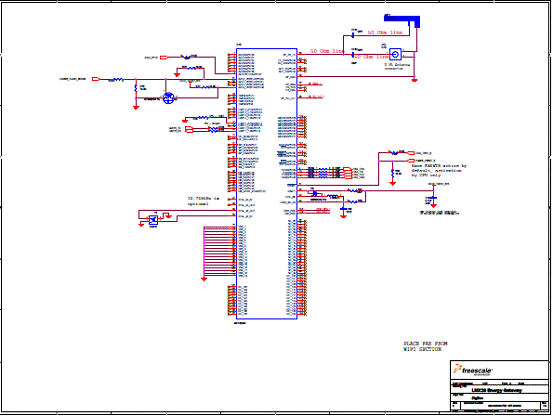Select the "32.768kHz is optional" note
553x416 pixels.
point(203,201)
